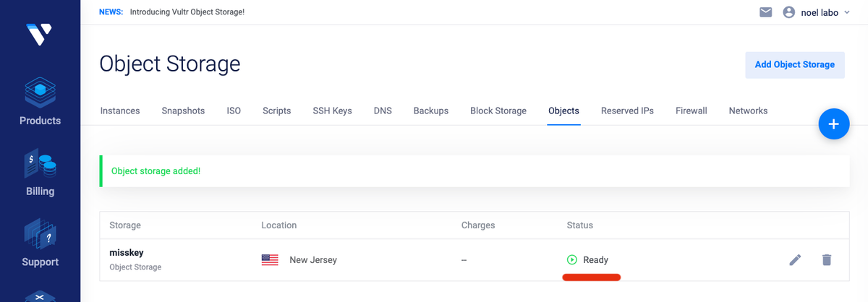The width and height of the screenshot is (868, 302).
Task: Click the green Ready status icon
Action: 572,259
